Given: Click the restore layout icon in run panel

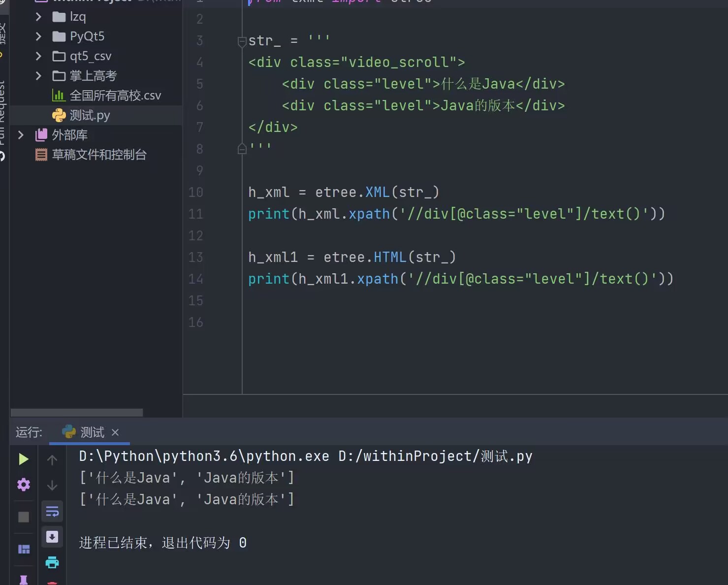Looking at the screenshot, I should [24, 549].
